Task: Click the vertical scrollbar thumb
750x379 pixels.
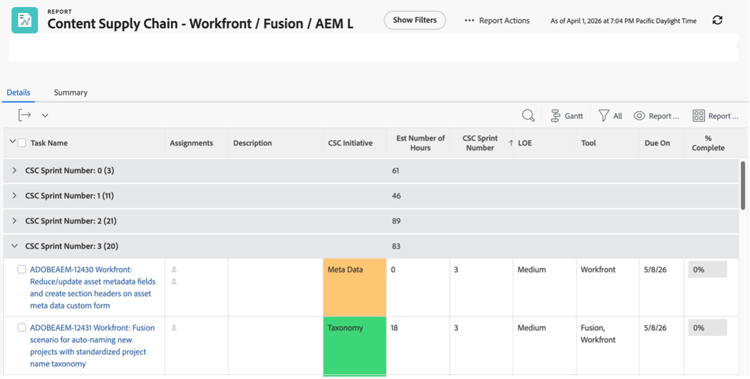Action: point(743,185)
